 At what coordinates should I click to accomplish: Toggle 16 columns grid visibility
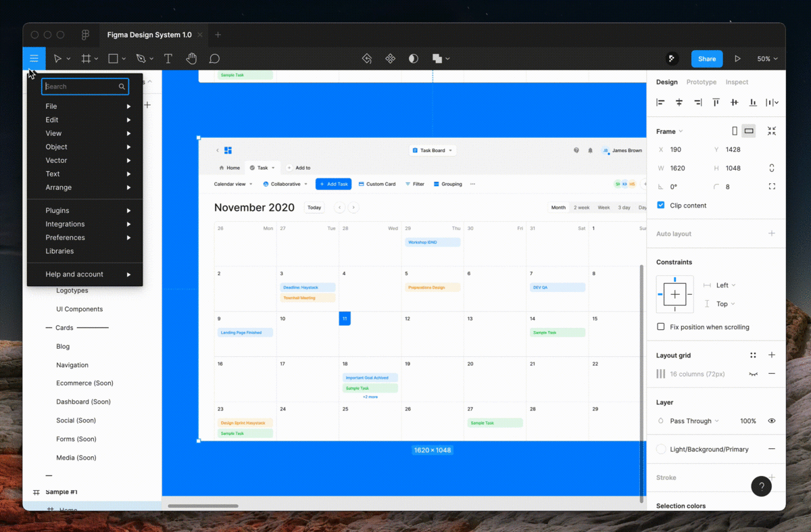(x=753, y=374)
